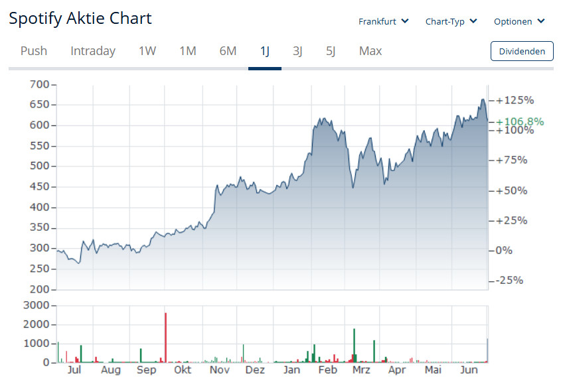Click the 1000 volume axis label
The image size is (561, 392).
click(36, 344)
